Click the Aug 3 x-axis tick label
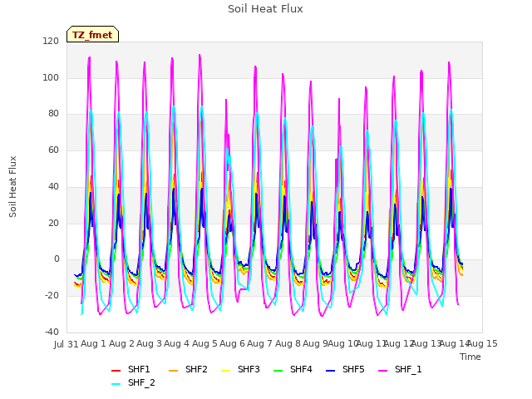Image resolution: width=532 pixels, height=399 pixels. coord(149,343)
